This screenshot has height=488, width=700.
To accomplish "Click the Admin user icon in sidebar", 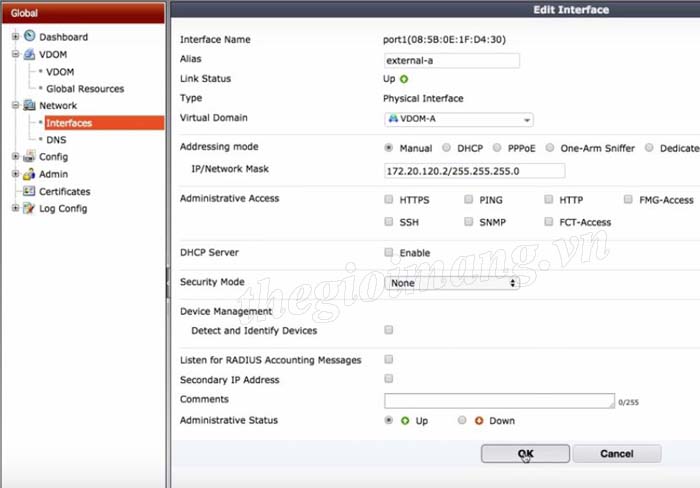I will [30, 174].
